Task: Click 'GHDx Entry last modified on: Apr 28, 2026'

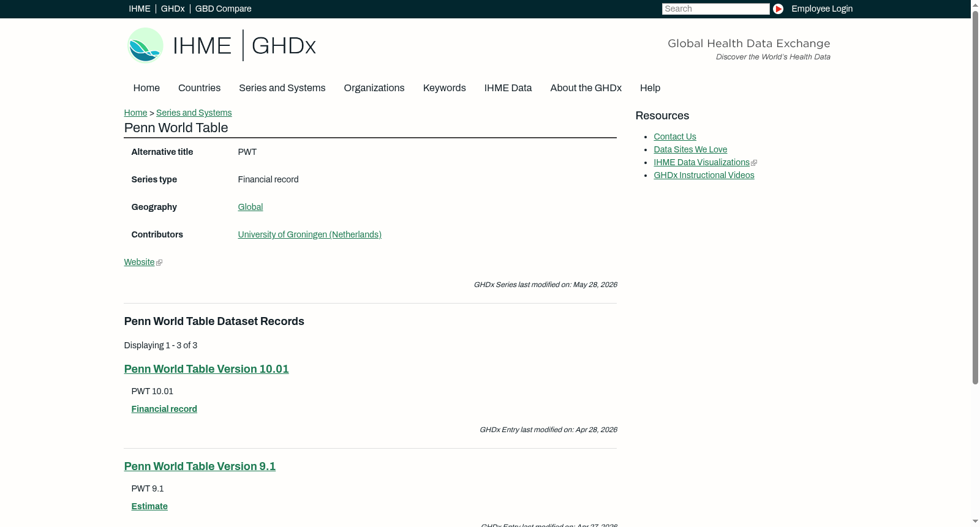Action: (x=548, y=430)
